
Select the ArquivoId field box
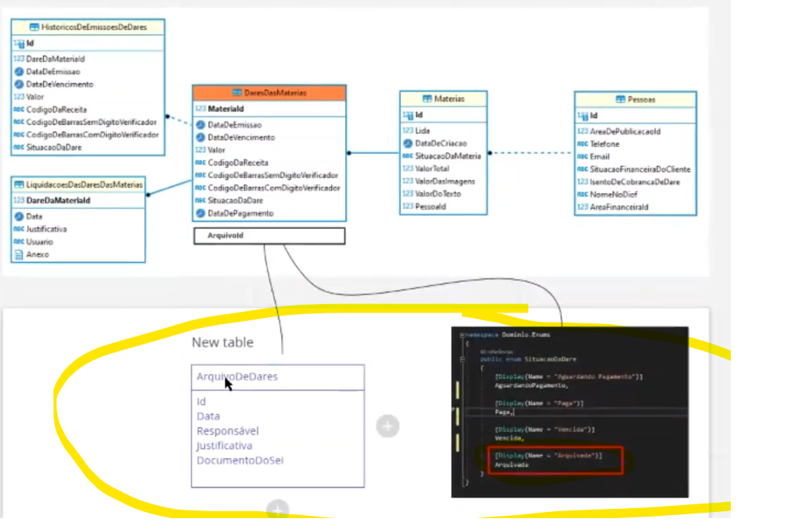pyautogui.click(x=270, y=236)
